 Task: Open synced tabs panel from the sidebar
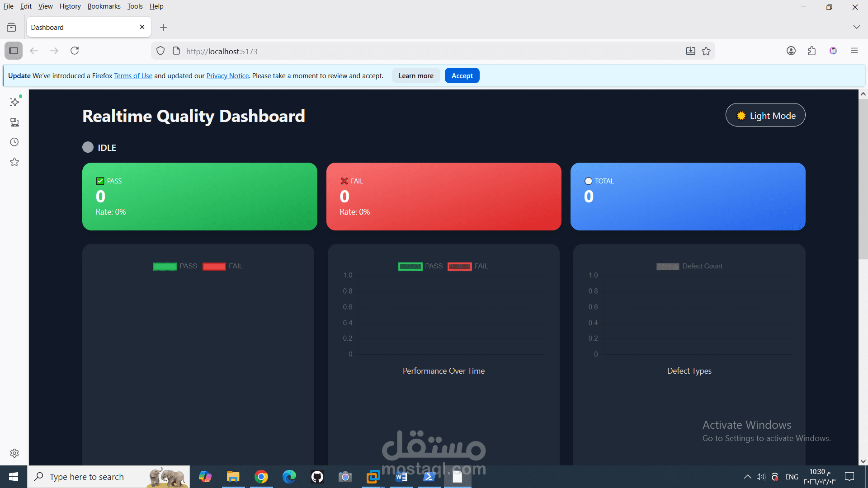pos(14,122)
